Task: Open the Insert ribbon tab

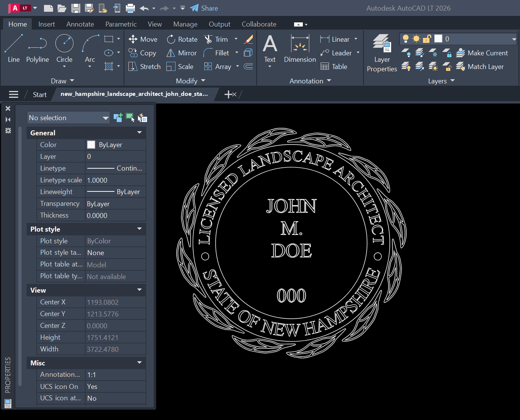Action: click(47, 24)
